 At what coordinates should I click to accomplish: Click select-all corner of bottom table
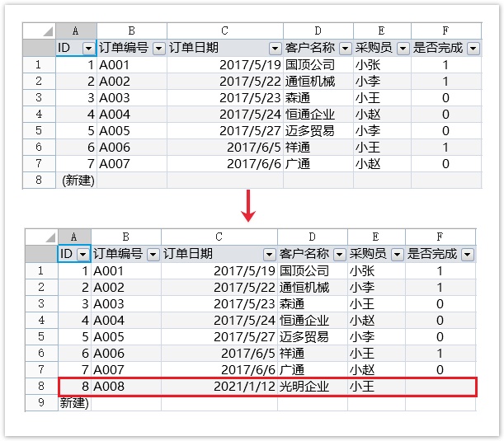[40, 237]
